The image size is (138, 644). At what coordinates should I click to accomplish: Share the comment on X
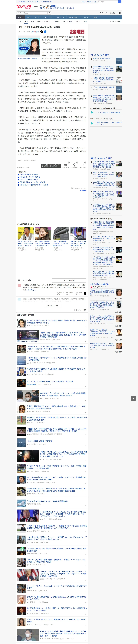pos(85,293)
